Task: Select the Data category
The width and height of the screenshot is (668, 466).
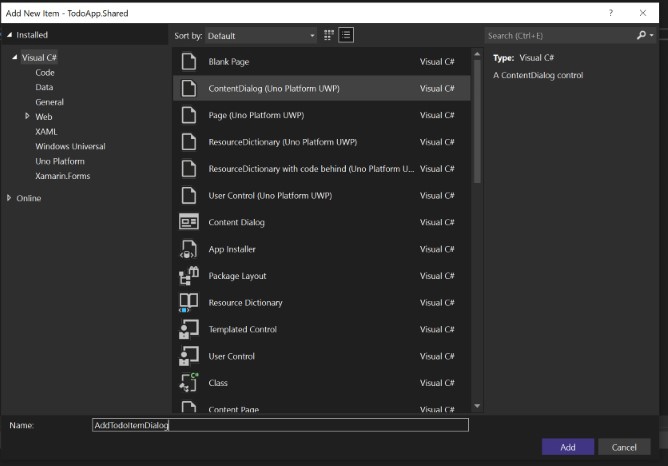Action: (x=44, y=87)
